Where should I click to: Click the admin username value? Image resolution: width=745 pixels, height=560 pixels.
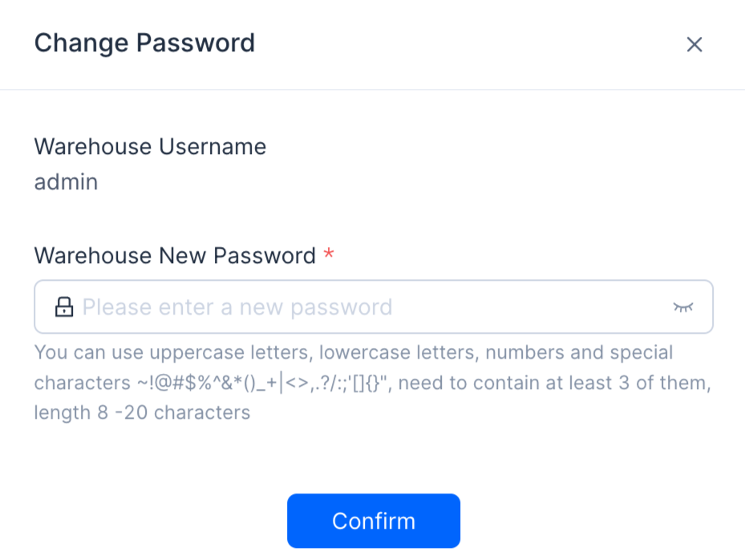[66, 182]
